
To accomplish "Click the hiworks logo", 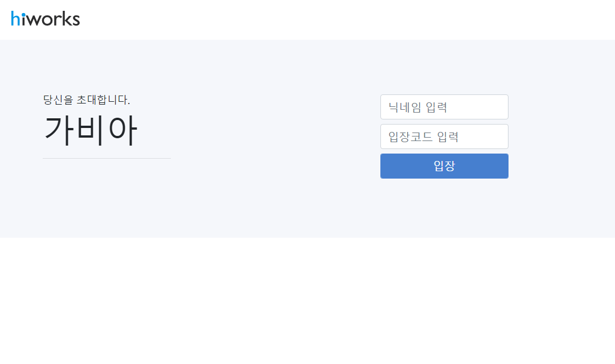I will (46, 18).
